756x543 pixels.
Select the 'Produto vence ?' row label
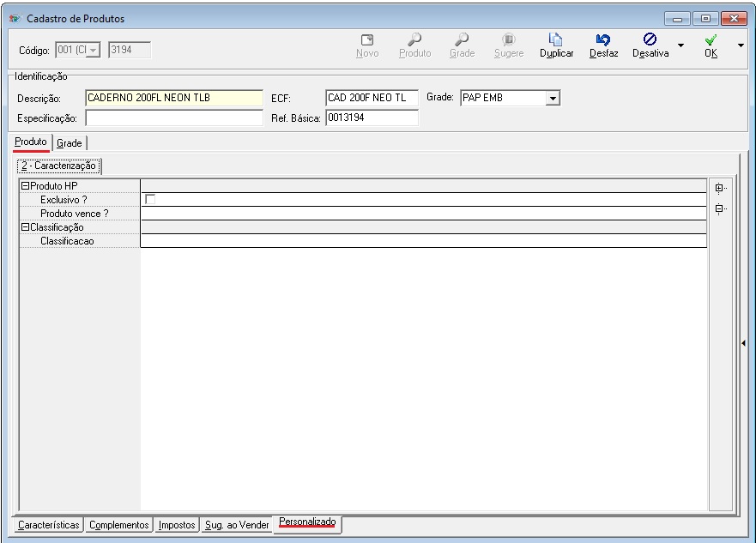[x=75, y=214]
